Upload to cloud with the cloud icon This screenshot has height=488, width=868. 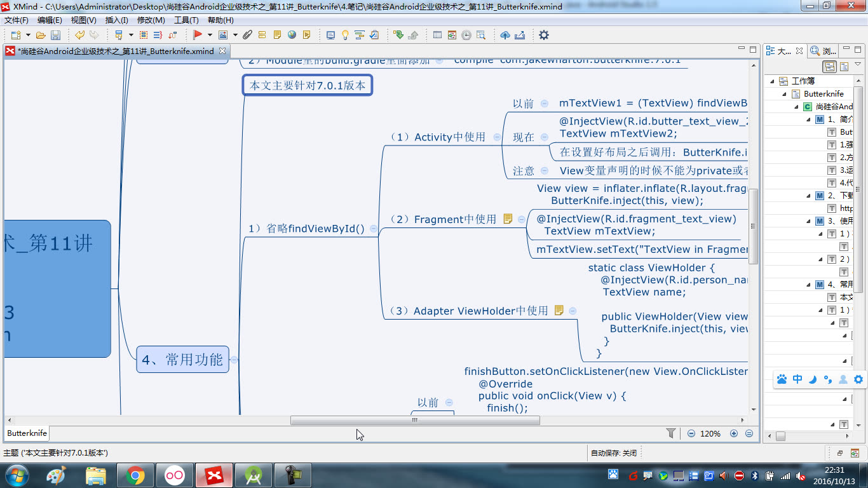click(x=505, y=35)
